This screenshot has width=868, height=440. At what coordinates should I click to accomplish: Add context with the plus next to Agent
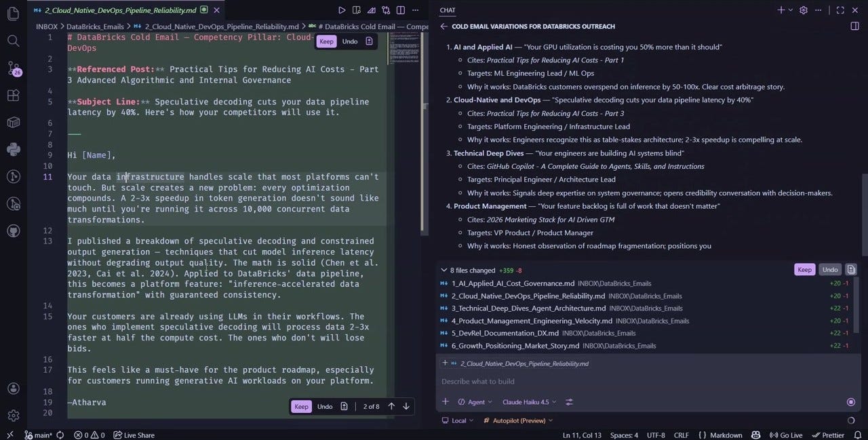(x=446, y=402)
